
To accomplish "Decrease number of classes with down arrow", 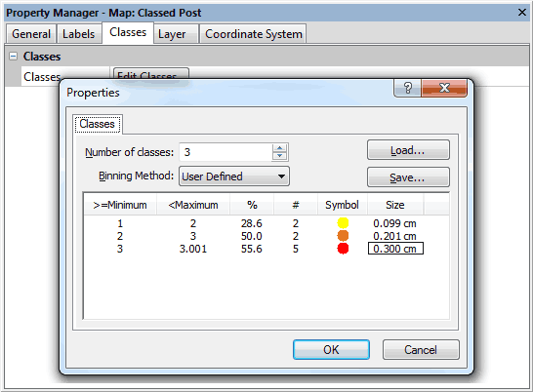I will click(x=280, y=156).
